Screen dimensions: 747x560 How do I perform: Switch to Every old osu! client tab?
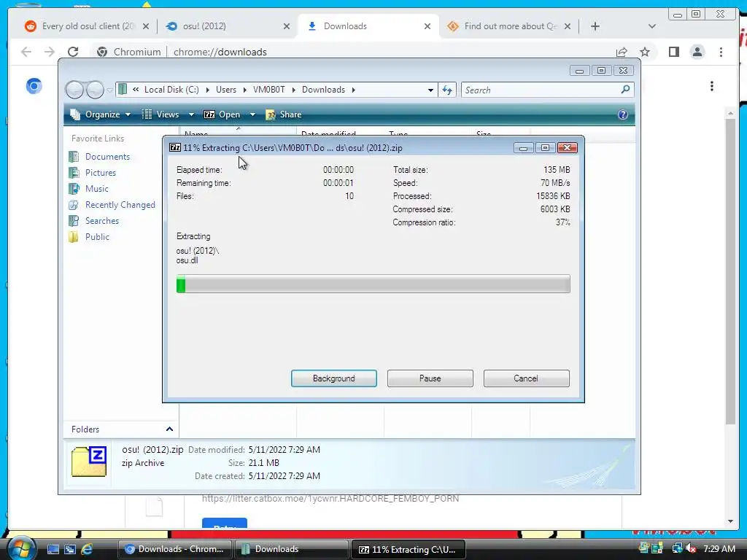(x=87, y=26)
